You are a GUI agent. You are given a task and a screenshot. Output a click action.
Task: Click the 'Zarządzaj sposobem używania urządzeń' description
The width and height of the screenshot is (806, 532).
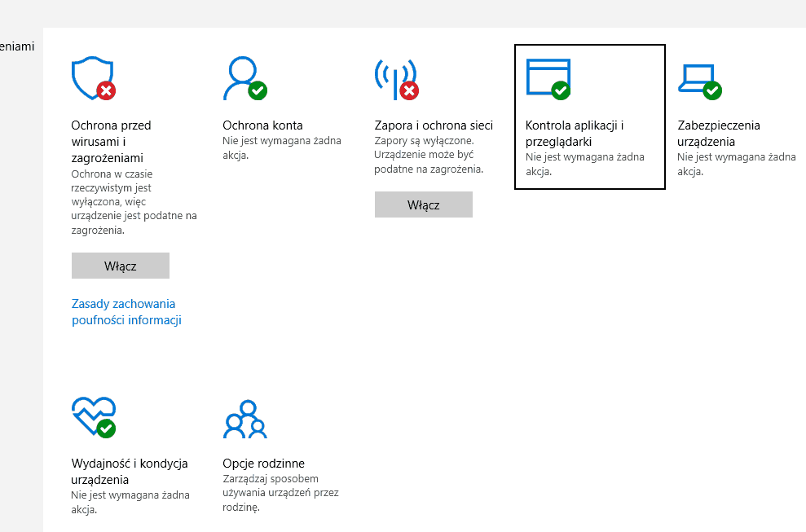[280, 493]
